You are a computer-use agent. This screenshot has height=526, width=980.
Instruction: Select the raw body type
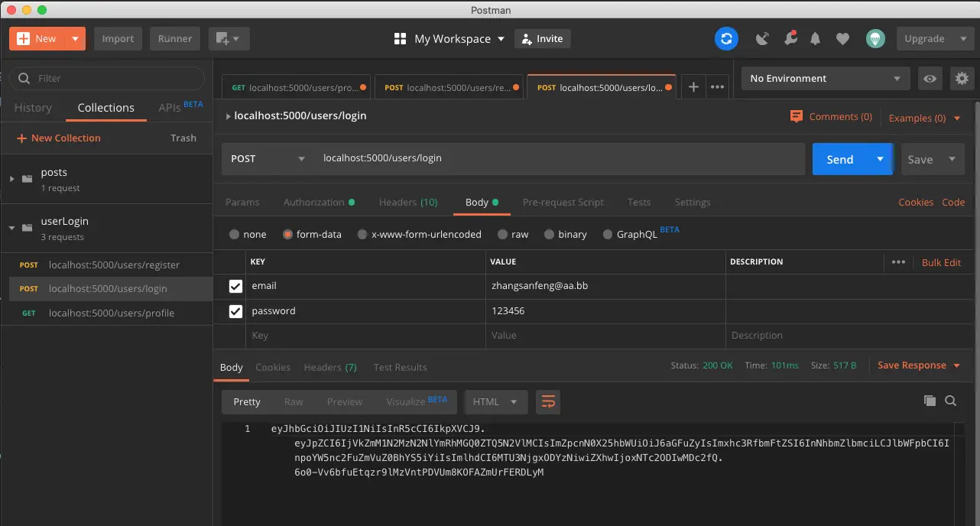(x=502, y=235)
